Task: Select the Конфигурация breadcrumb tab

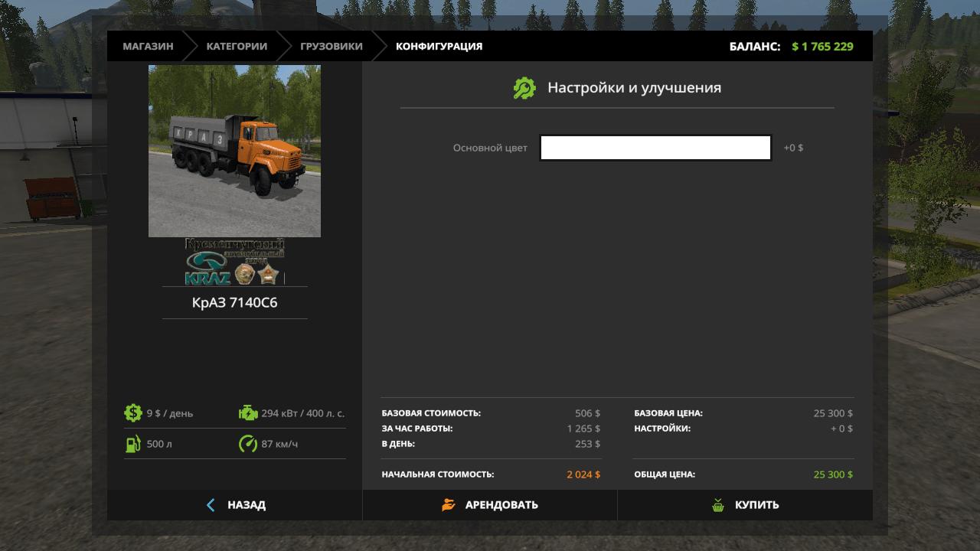Action: pos(439,47)
